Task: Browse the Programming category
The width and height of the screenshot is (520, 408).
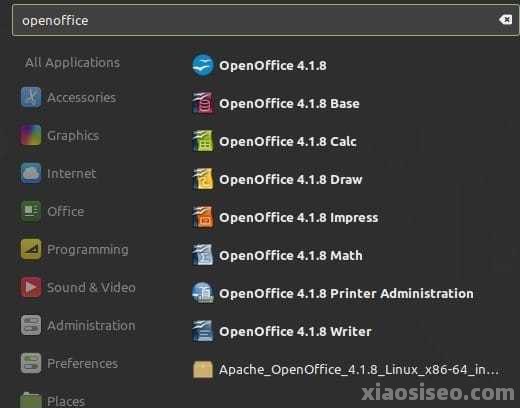Action: coord(74,249)
